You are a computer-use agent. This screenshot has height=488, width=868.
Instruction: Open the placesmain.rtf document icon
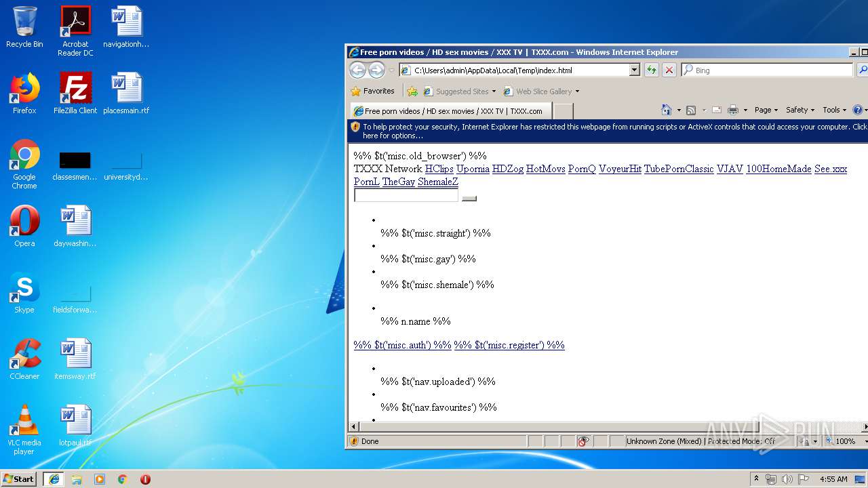pyautogui.click(x=126, y=94)
